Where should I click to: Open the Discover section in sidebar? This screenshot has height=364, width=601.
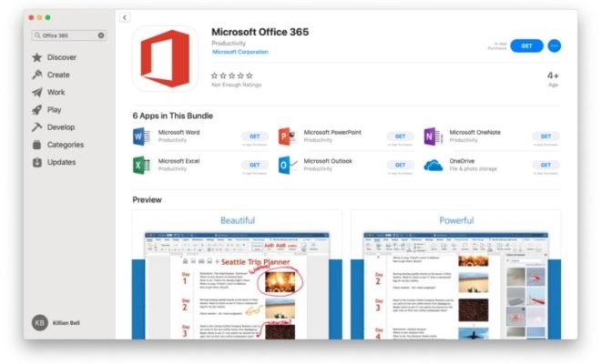click(x=61, y=57)
